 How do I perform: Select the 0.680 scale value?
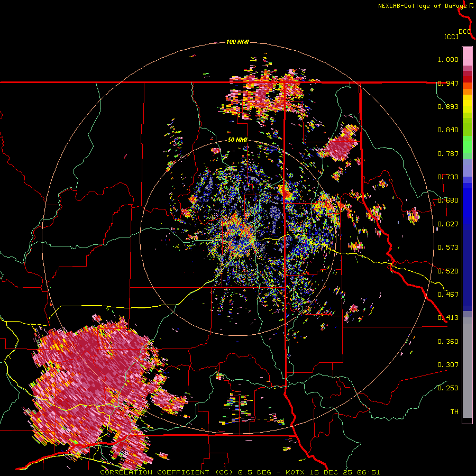[448, 200]
